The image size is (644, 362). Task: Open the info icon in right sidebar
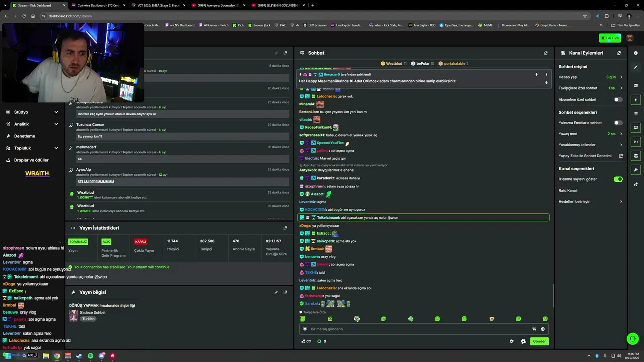tap(636, 53)
